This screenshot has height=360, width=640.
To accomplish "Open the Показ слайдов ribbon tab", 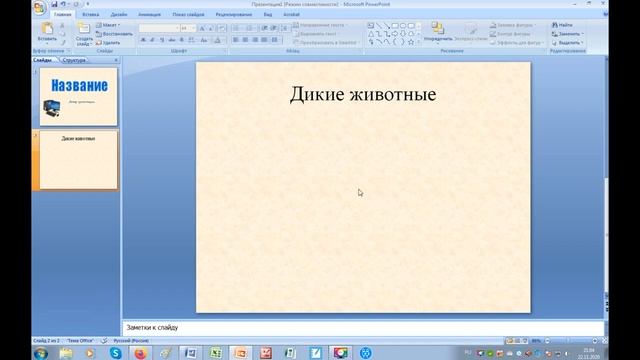I will point(188,14).
